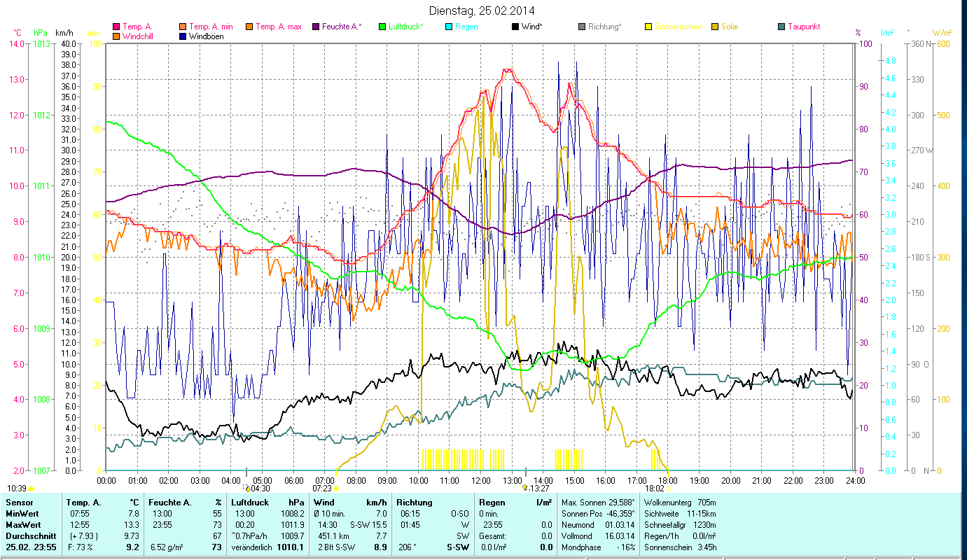Viewport: 967px width, 560px height.
Task: Click the gray Richtung* legend swatch
Action: 581,27
